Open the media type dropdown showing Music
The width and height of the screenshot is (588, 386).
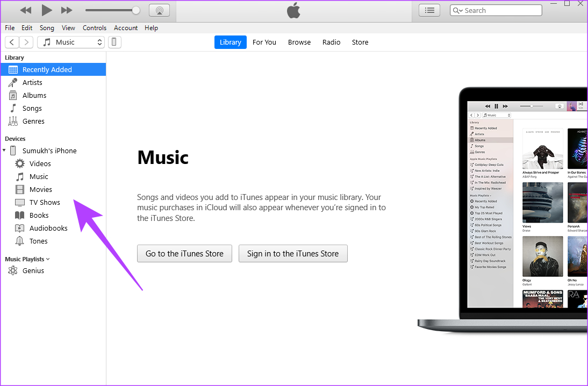[70, 42]
